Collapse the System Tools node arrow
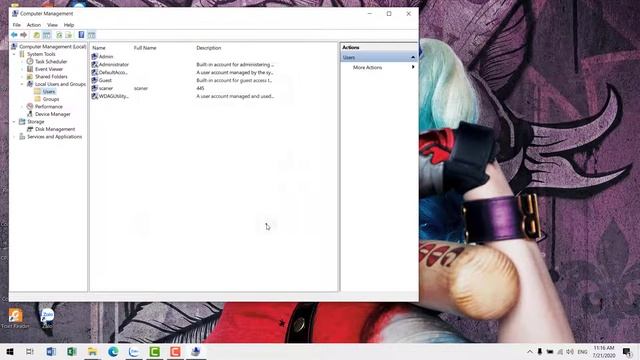The width and height of the screenshot is (640, 360). 14,54
